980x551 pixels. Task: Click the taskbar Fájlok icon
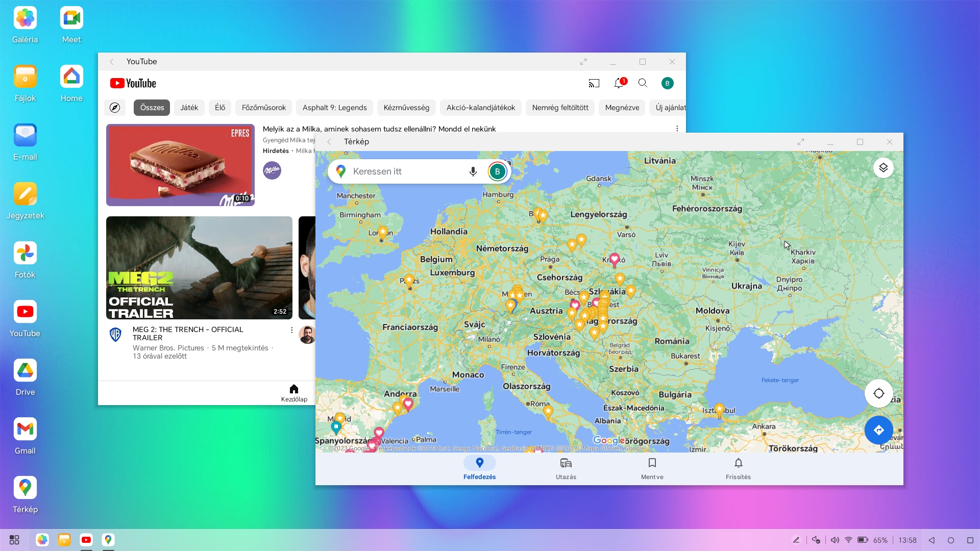(x=64, y=540)
